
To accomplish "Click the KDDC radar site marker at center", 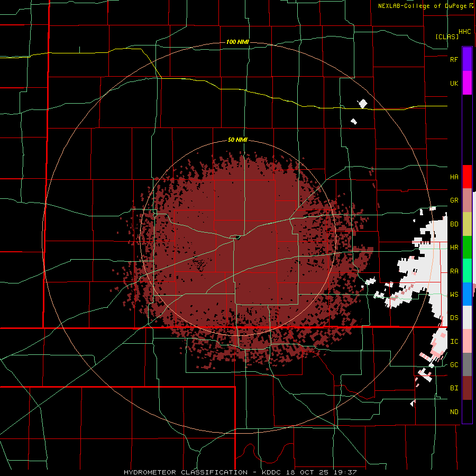I will pos(237,237).
